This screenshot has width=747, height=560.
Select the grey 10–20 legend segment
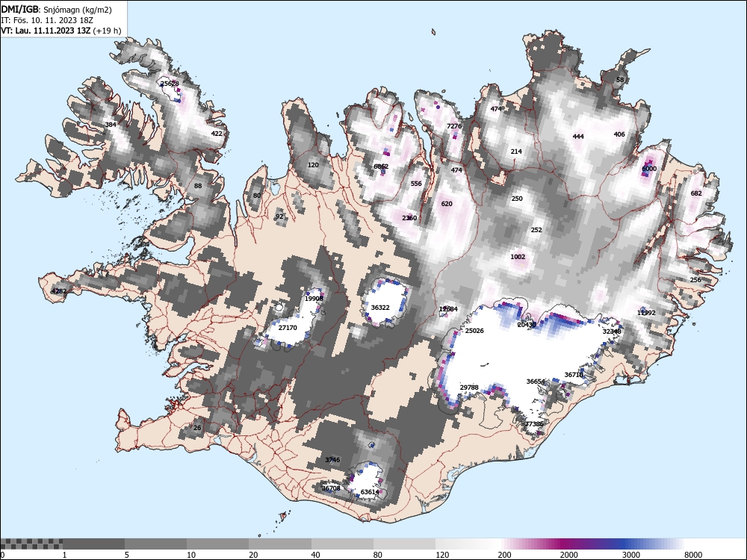click(x=217, y=544)
